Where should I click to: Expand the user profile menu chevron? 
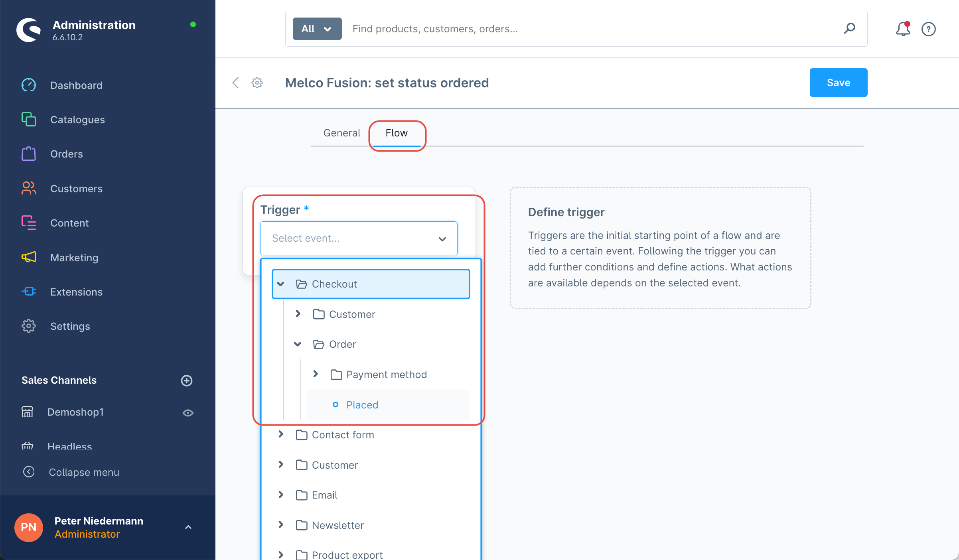point(188,527)
